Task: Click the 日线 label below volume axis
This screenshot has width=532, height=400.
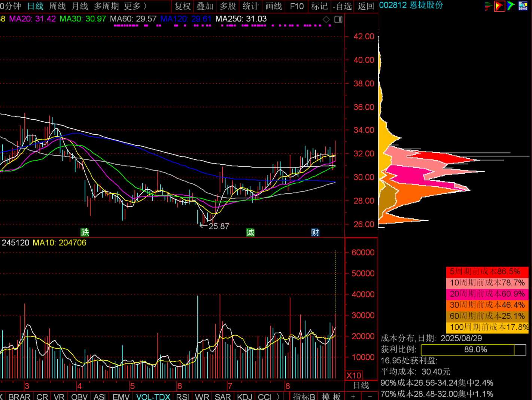Action: point(361,385)
